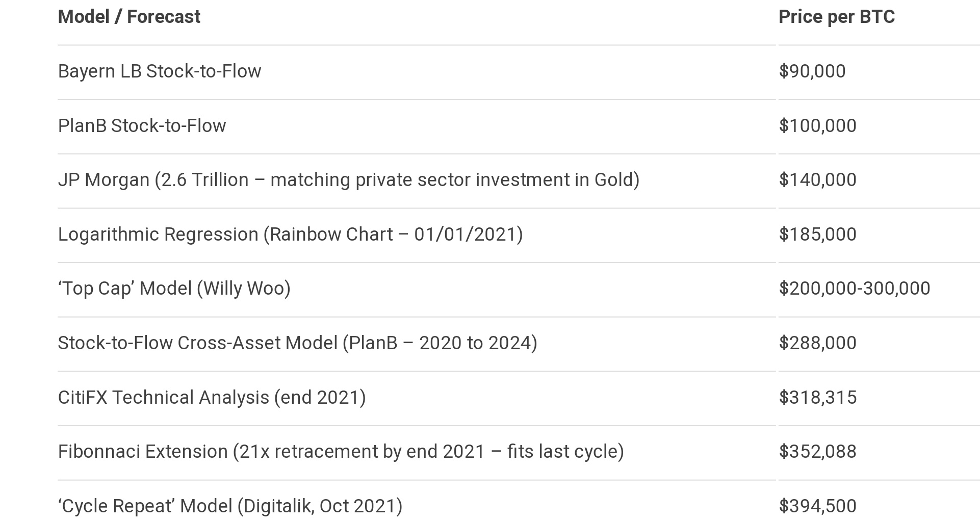980x521 pixels.
Task: Click the $100,000 price value
Action: coord(817,126)
